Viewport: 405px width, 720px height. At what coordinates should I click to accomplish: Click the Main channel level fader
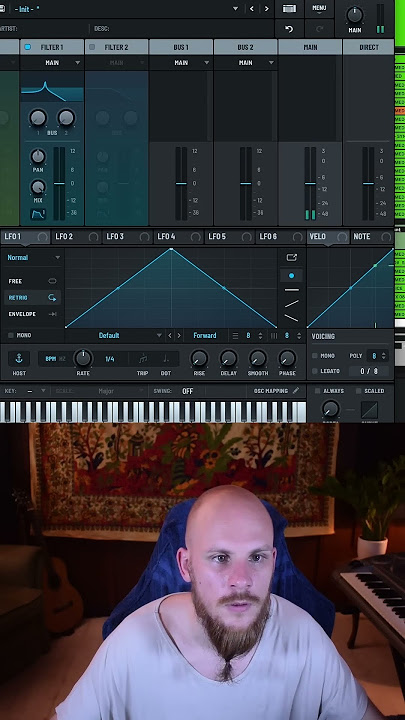pyautogui.click(x=310, y=183)
